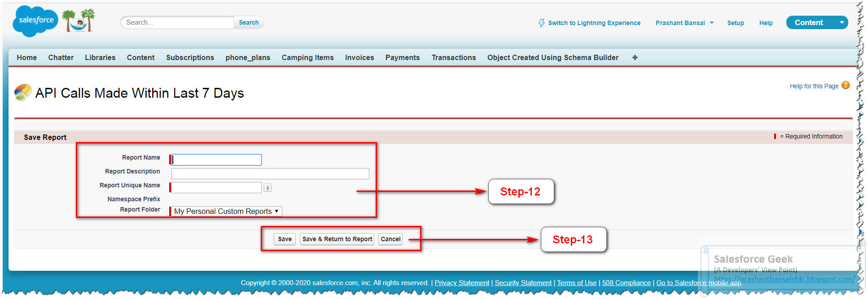The image size is (868, 299).
Task: Open the Help link in header
Action: pyautogui.click(x=766, y=23)
